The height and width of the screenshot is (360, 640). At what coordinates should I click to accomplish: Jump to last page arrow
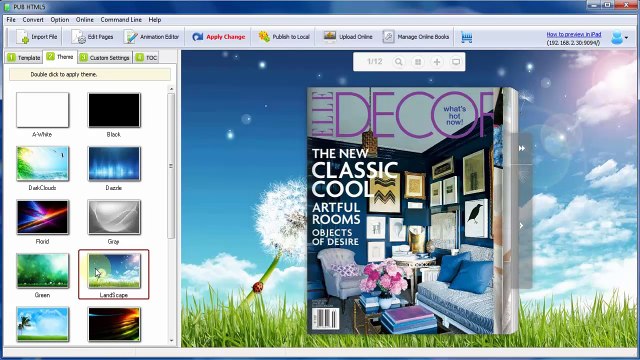(522, 149)
